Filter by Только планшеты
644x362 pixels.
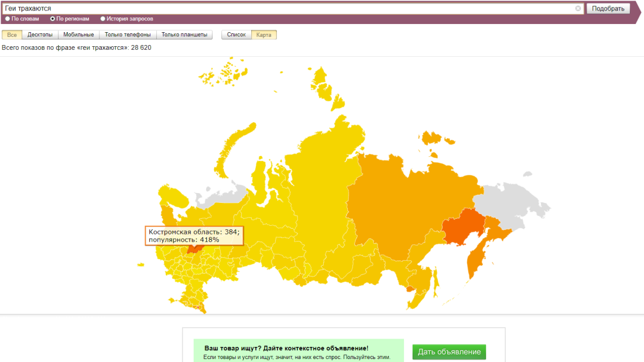click(x=184, y=35)
